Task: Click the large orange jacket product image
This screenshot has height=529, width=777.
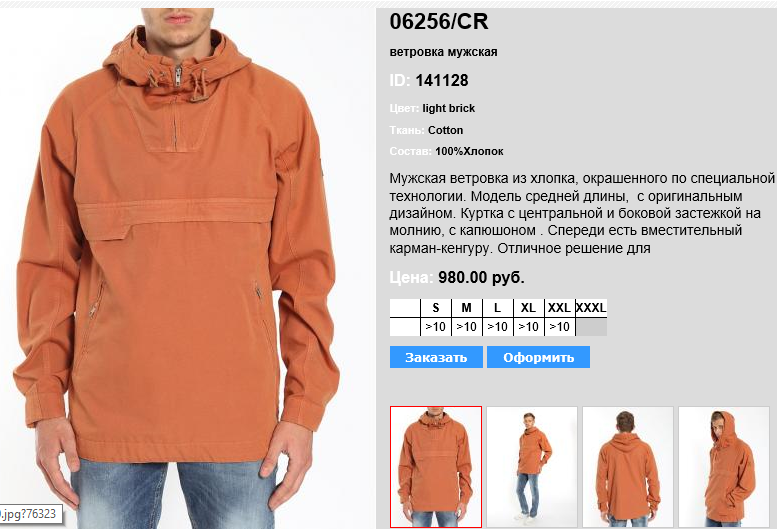Action: 178,267
